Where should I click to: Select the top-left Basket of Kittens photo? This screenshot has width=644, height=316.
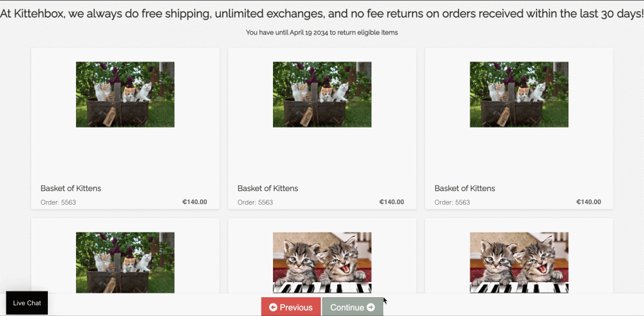(125, 94)
